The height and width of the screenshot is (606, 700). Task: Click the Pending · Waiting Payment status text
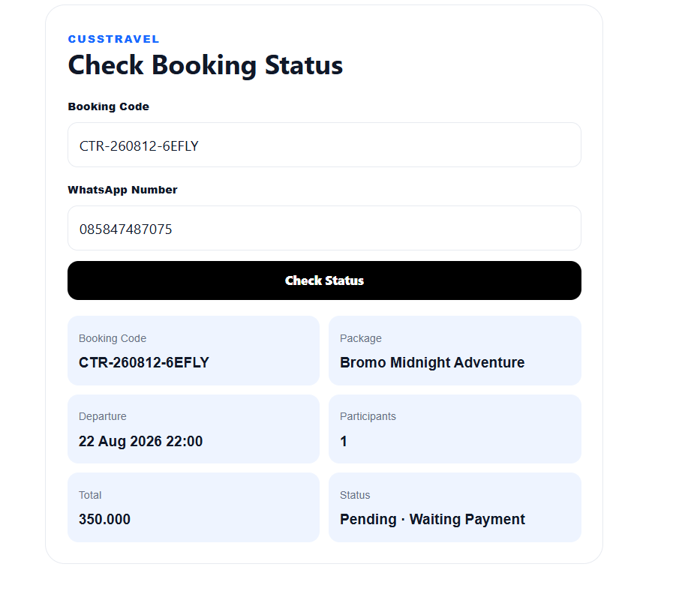coord(432,520)
